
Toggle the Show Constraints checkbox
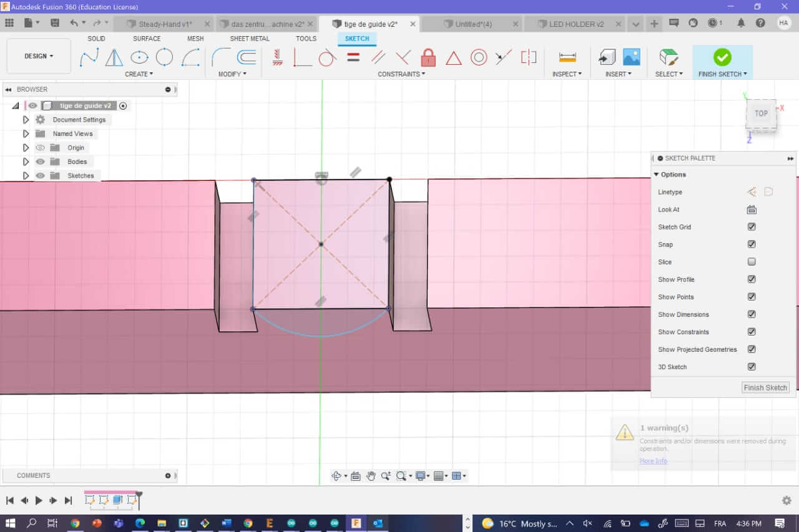pos(752,332)
